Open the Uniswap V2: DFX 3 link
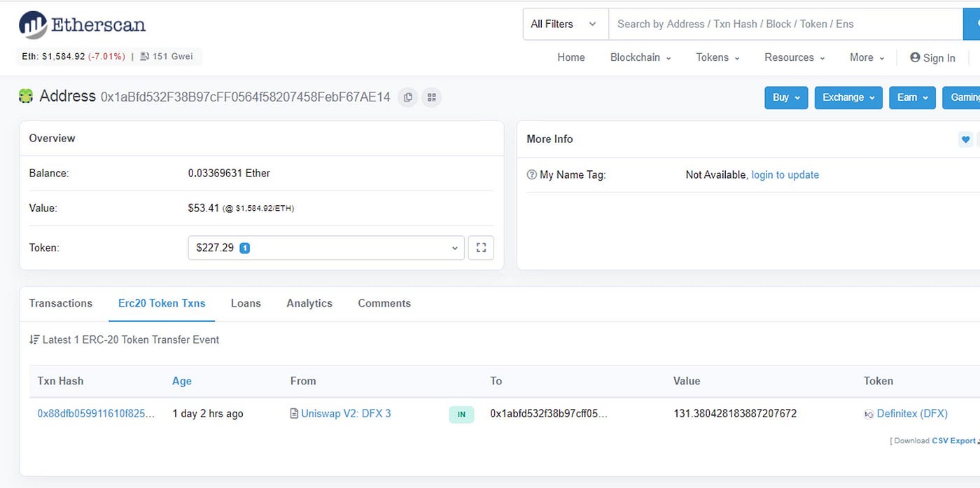 [x=346, y=414]
